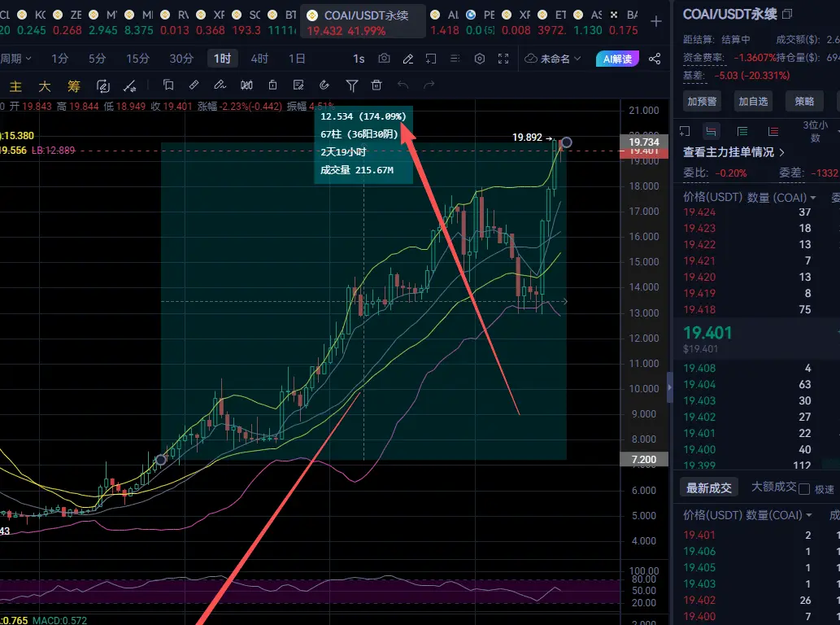Open the 3位小数 decimals dropdown
Screen dimensions: 840x625
(816, 131)
